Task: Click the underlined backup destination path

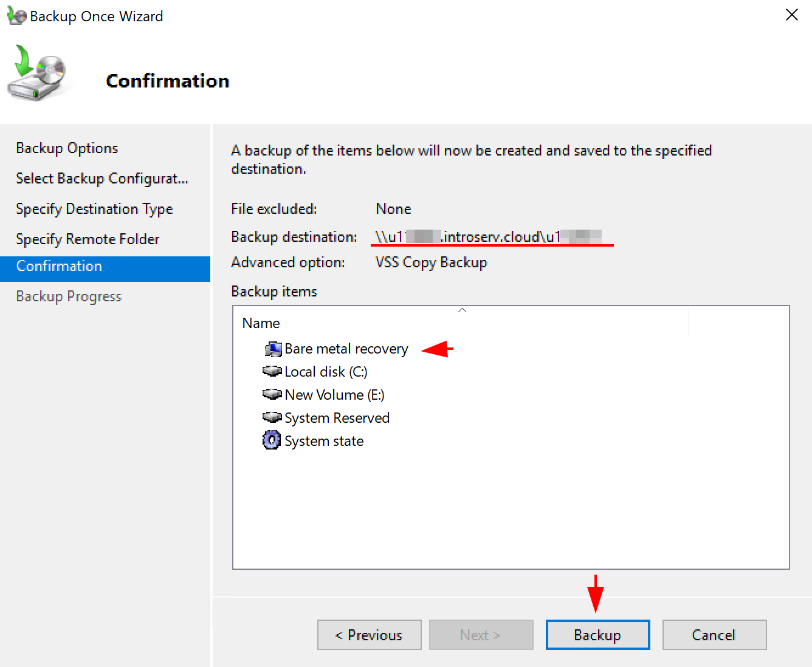Action: (x=491, y=237)
